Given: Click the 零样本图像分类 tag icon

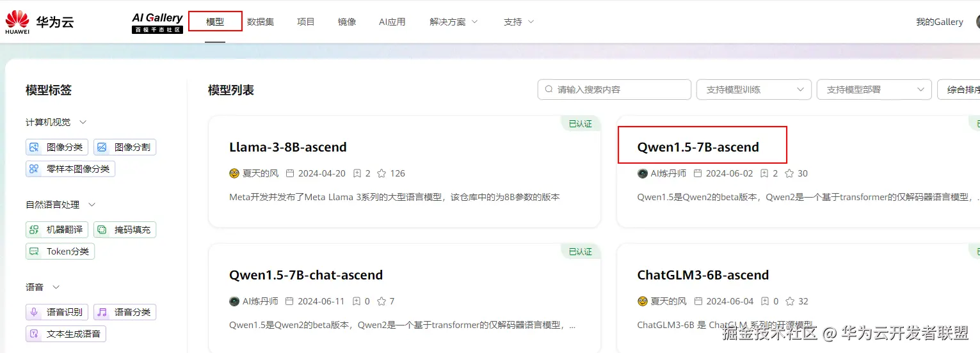Looking at the screenshot, I should [x=35, y=169].
